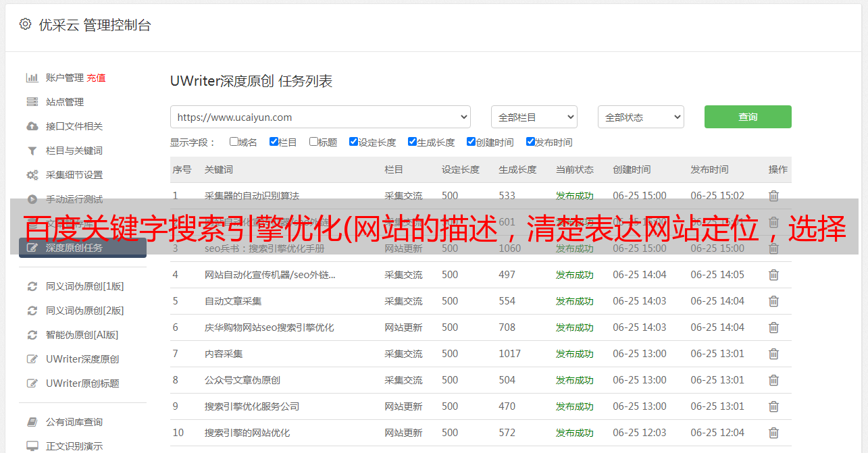Delete the 庆华购物网站seo搜索引擎优化 task via trash icon

pos(773,327)
